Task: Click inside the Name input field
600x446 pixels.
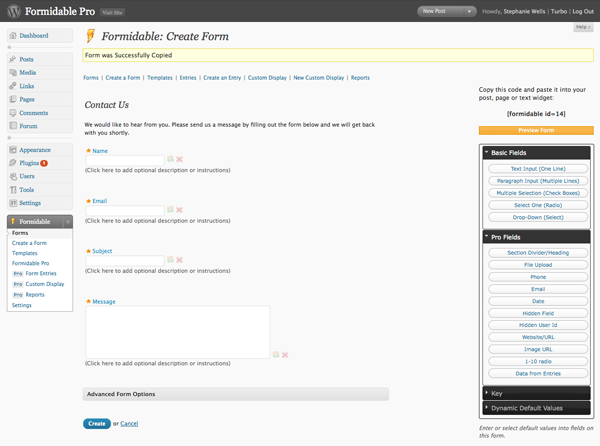Action: (125, 160)
